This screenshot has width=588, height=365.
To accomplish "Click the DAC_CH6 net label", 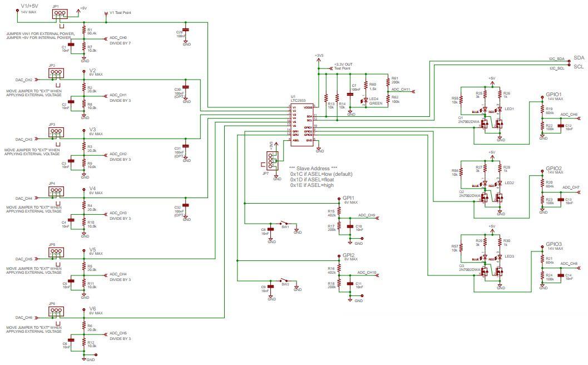I will [23, 318].
